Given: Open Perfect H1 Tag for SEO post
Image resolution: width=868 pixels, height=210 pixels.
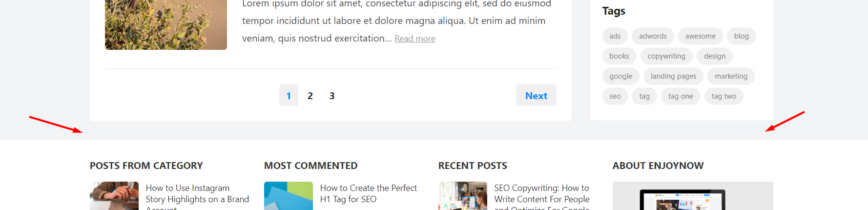Looking at the screenshot, I should pos(369,193).
